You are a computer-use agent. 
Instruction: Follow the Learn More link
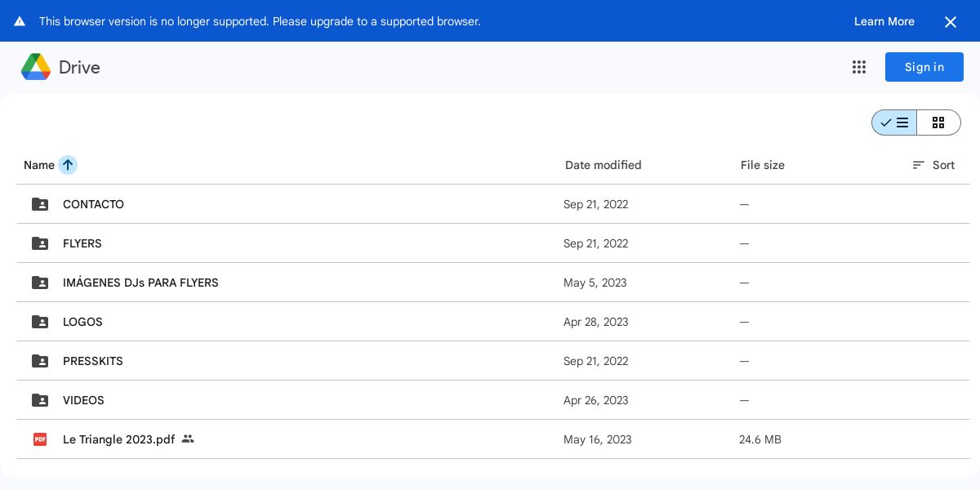tap(884, 21)
